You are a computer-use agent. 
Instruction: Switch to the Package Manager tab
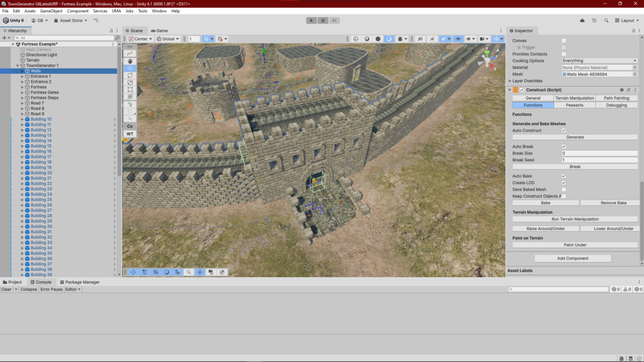point(79,282)
